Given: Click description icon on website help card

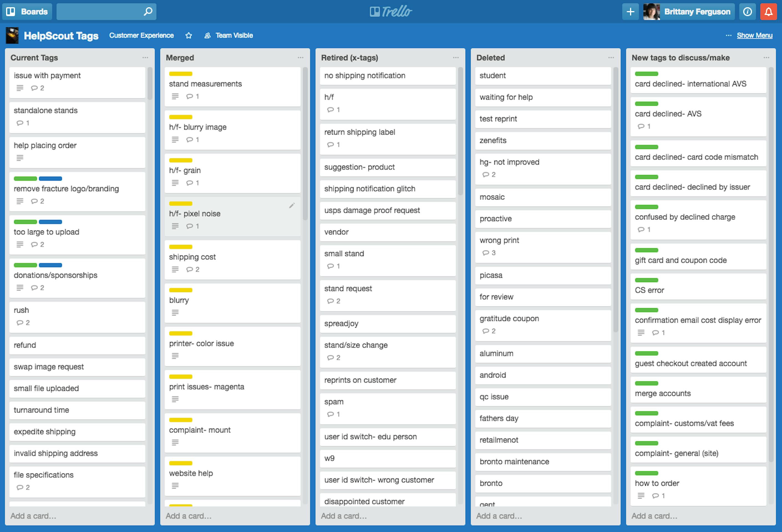Looking at the screenshot, I should pos(175,486).
